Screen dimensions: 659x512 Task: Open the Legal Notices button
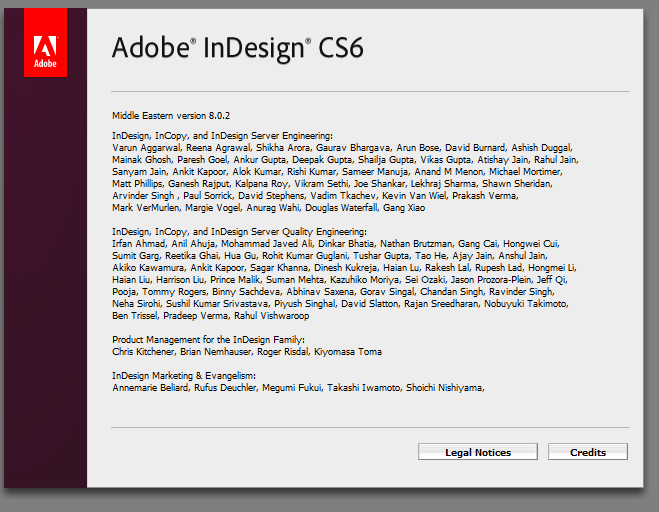tap(477, 452)
